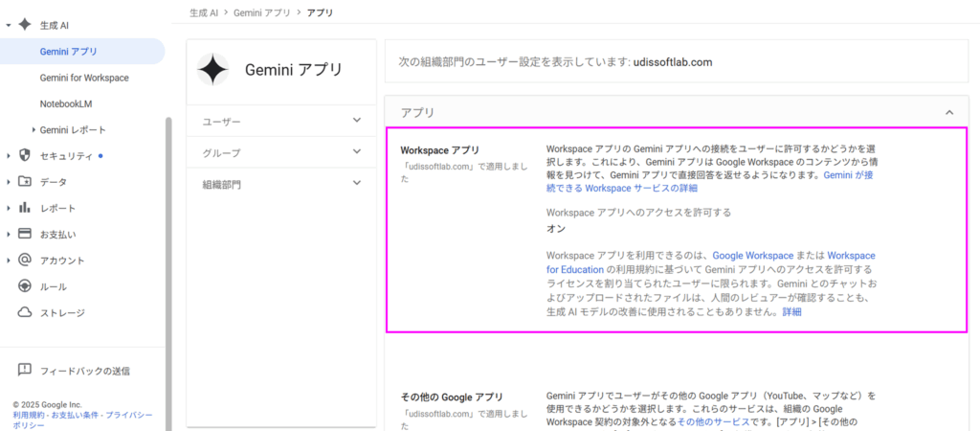Click the 利用規約 footer link
This screenshot has width=980, height=431.
pos(30,416)
